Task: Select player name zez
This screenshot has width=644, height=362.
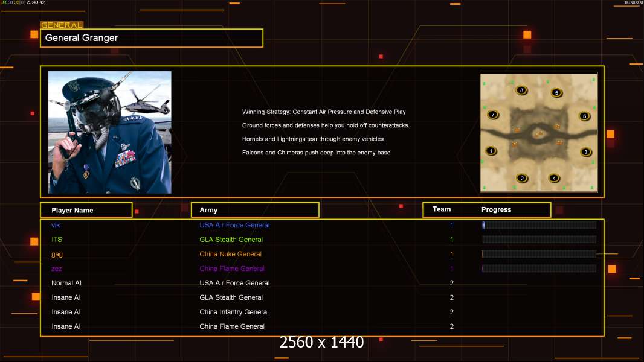Action: [x=57, y=268]
